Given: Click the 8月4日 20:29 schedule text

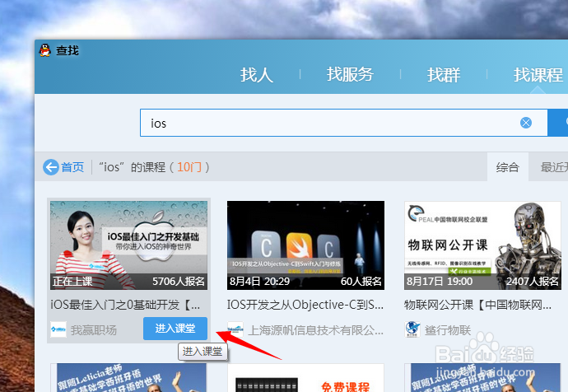Looking at the screenshot, I should tap(260, 282).
